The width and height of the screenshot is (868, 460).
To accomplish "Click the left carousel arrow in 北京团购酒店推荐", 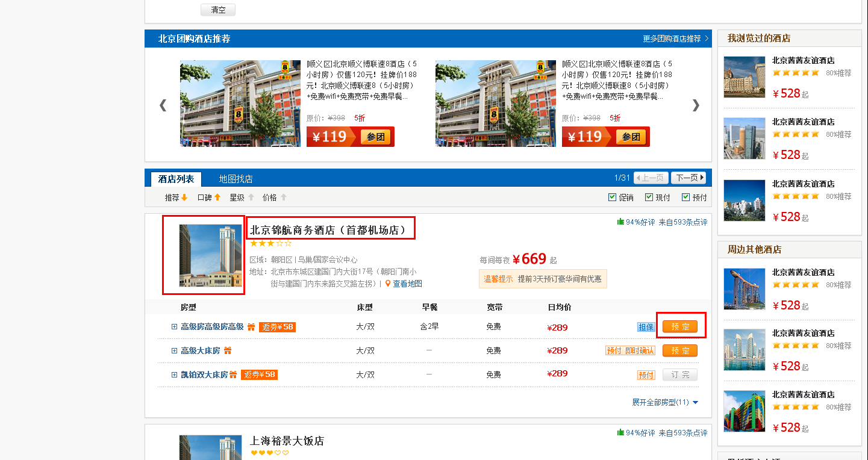I will click(x=163, y=105).
